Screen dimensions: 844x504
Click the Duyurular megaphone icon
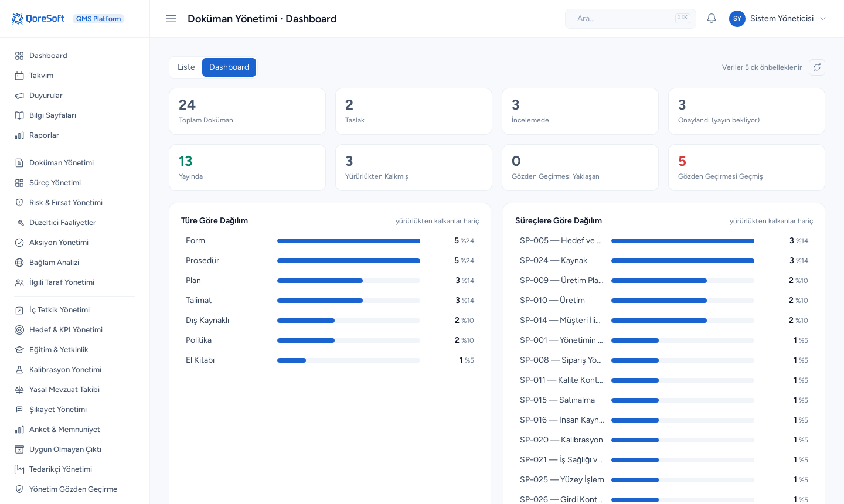19,96
